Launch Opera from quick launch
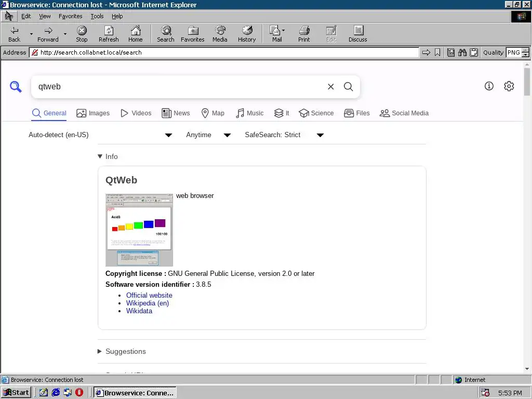This screenshot has width=532, height=399. point(79,393)
